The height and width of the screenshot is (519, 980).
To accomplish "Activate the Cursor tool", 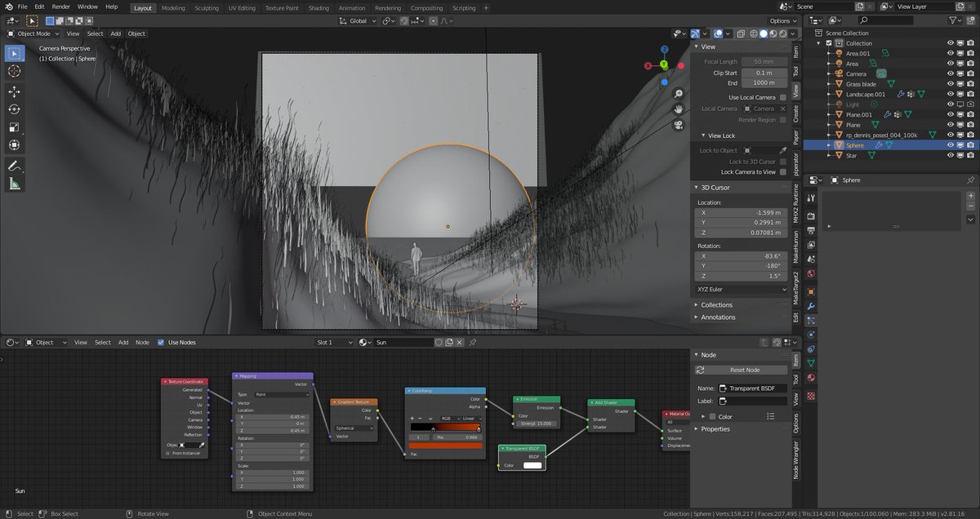I will pos(14,71).
